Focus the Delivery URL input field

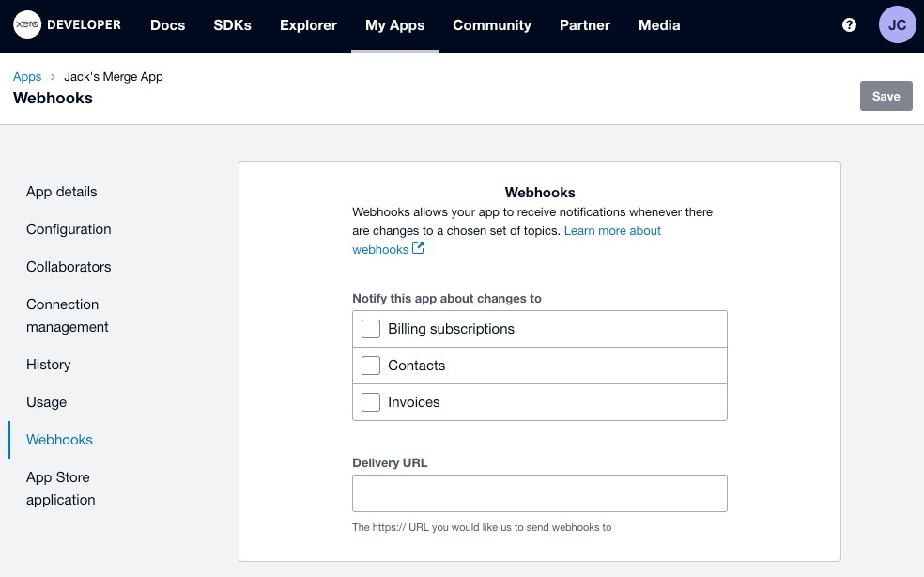tap(539, 493)
